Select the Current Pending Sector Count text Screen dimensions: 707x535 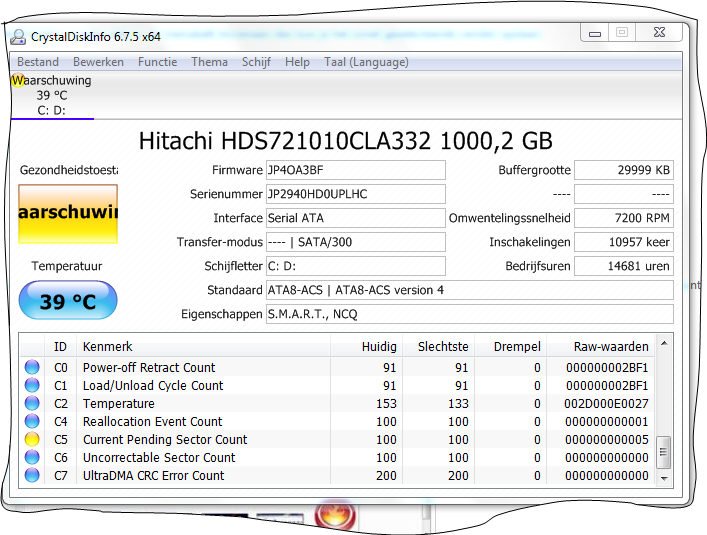pyautogui.click(x=165, y=439)
